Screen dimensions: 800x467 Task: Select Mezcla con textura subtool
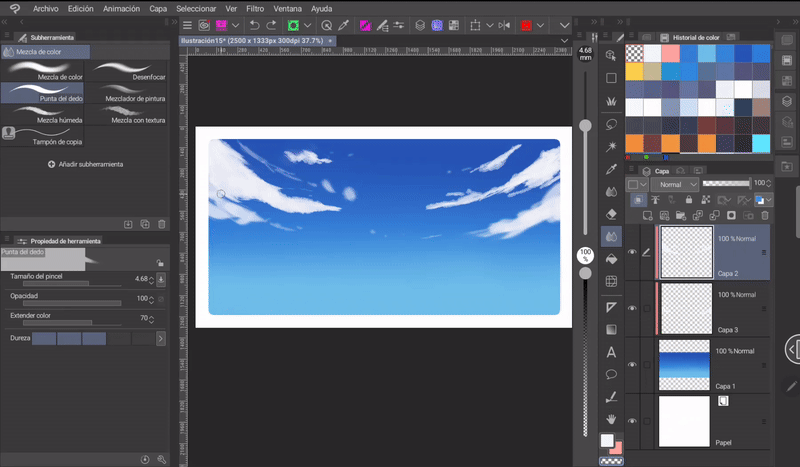click(127, 114)
